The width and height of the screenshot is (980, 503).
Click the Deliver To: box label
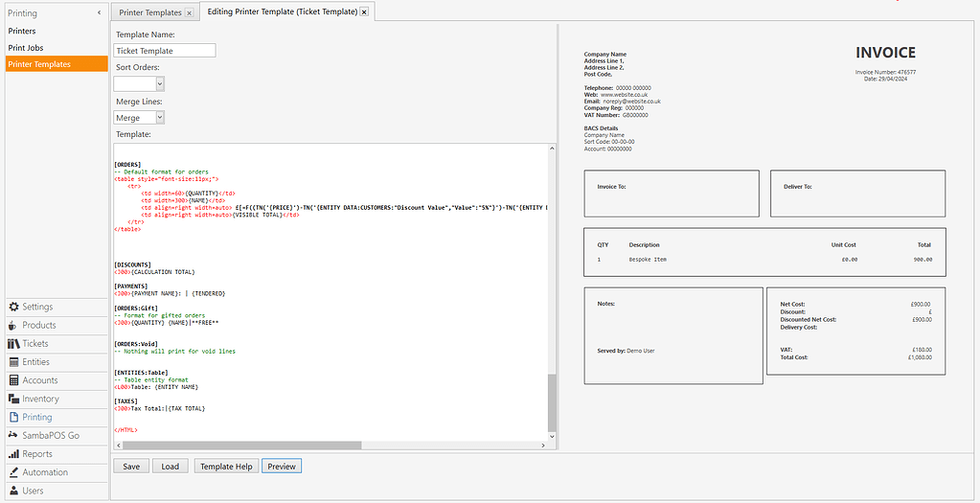coord(797,187)
